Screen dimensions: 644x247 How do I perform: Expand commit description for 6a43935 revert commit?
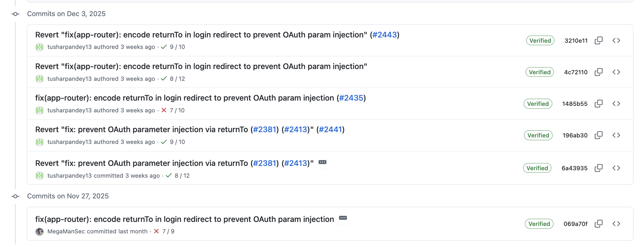pos(322,162)
